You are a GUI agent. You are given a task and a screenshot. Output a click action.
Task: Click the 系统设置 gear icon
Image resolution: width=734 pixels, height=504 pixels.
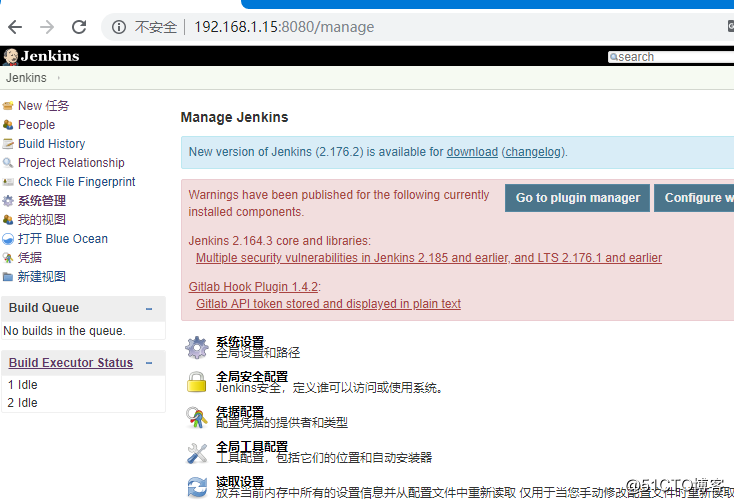pos(197,347)
